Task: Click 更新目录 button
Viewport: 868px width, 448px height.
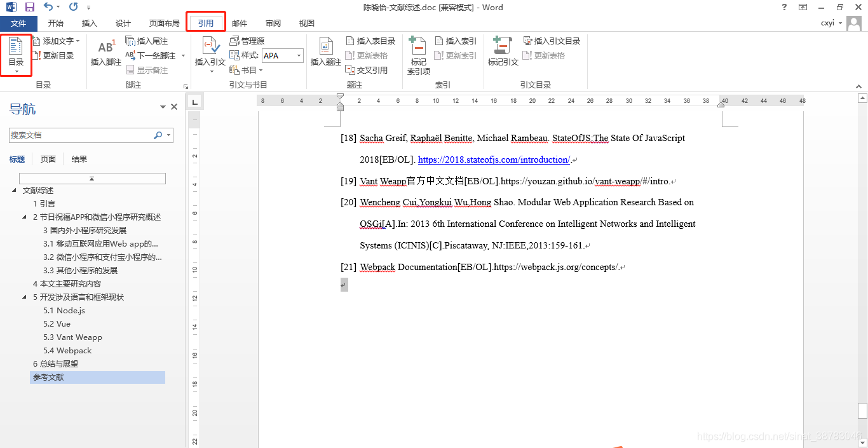Action: point(53,55)
